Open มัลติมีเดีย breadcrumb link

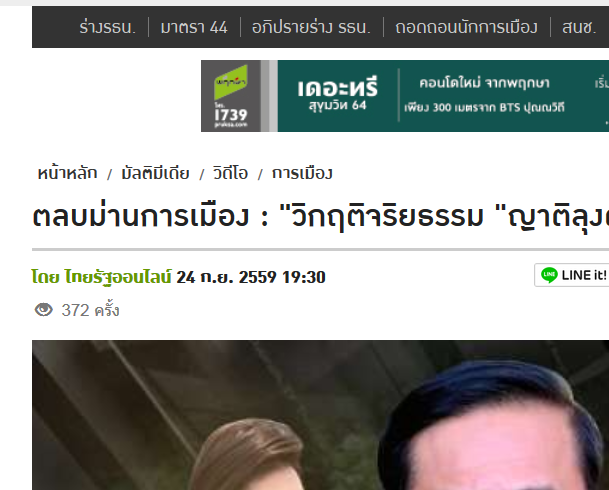(155, 173)
